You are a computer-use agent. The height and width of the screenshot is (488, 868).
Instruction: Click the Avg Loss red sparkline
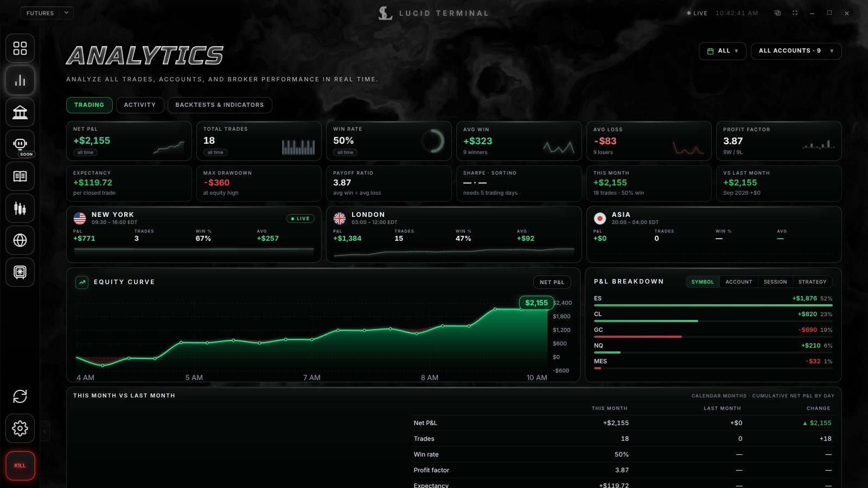click(688, 147)
